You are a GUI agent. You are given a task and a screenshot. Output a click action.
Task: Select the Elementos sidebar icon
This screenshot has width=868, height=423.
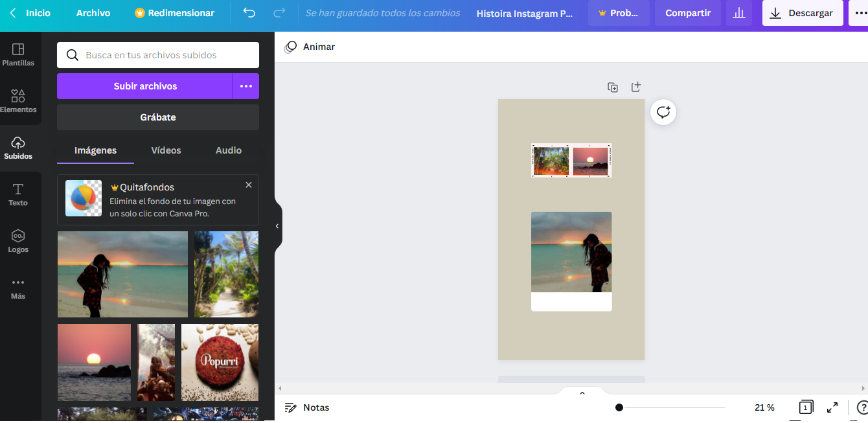tap(18, 100)
